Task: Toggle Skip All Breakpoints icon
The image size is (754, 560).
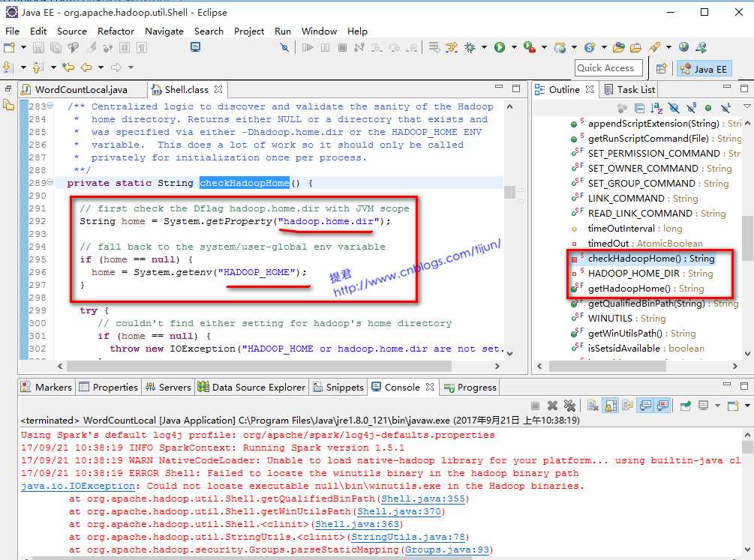Action: 284,47
